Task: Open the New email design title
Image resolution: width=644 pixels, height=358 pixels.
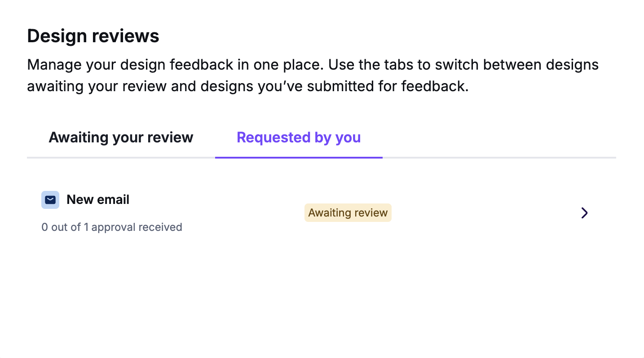Action: coord(98,200)
